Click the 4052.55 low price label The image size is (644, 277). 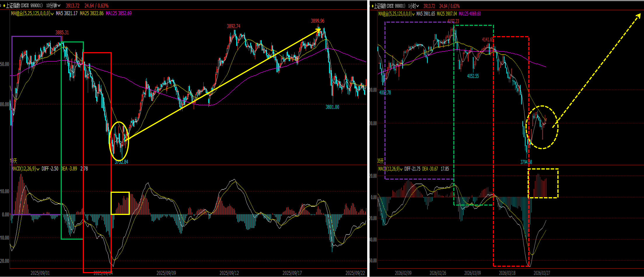(x=473, y=76)
